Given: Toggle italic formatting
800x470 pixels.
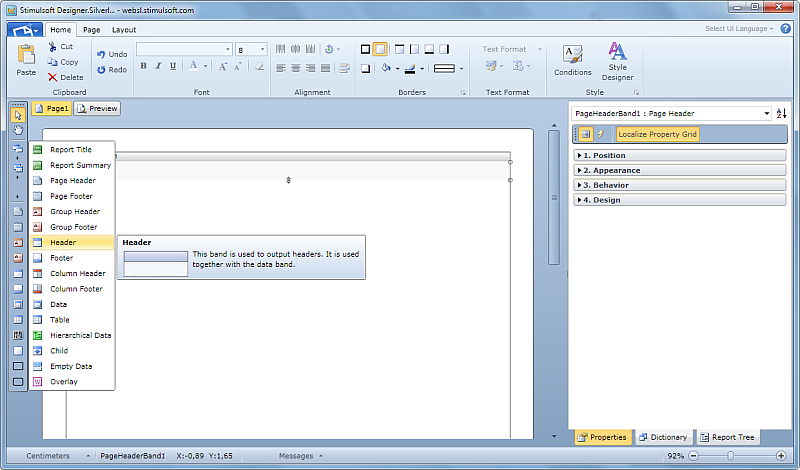Looking at the screenshot, I should (158, 66).
